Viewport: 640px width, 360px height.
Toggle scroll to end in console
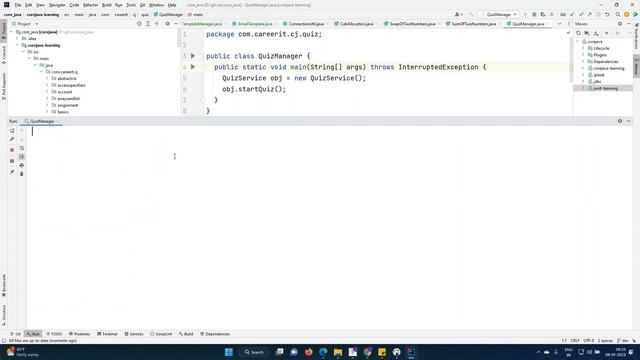pos(22,157)
